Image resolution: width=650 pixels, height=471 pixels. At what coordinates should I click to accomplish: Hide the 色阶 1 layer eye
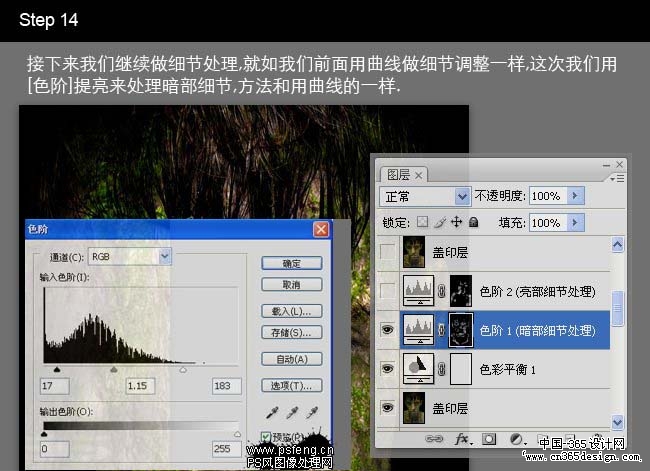388,330
